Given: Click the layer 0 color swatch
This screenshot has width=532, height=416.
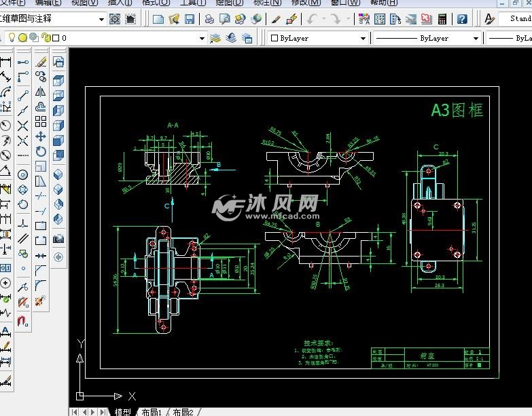Looking at the screenshot, I should 56,39.
